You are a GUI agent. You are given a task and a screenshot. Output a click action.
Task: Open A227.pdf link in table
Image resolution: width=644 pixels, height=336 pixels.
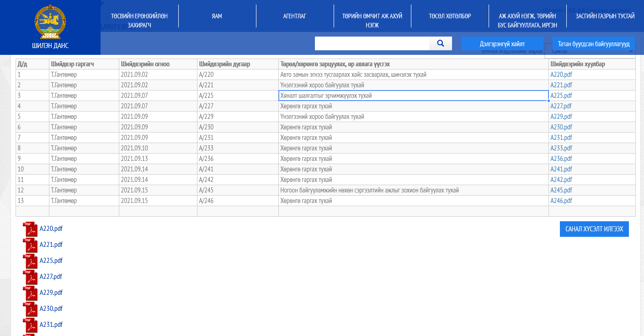pyautogui.click(x=561, y=106)
